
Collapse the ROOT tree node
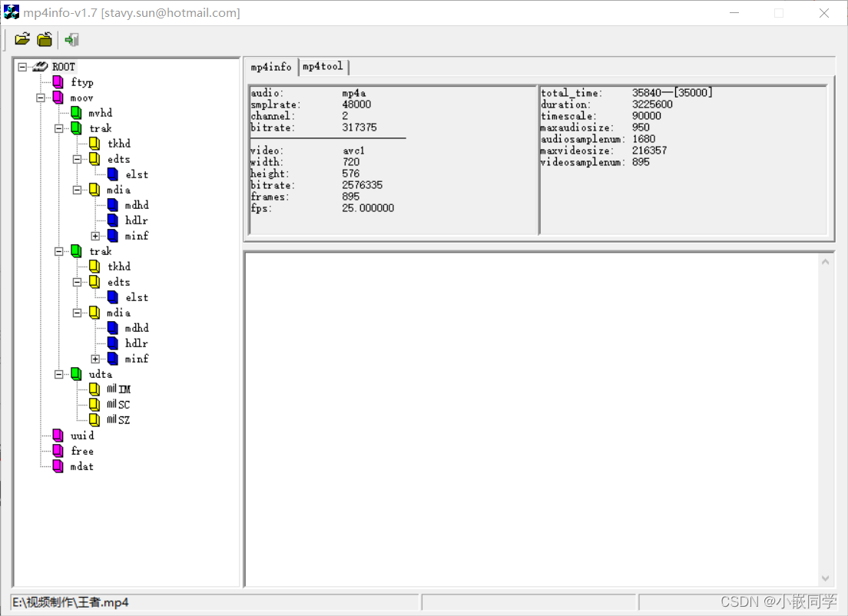[x=22, y=67]
